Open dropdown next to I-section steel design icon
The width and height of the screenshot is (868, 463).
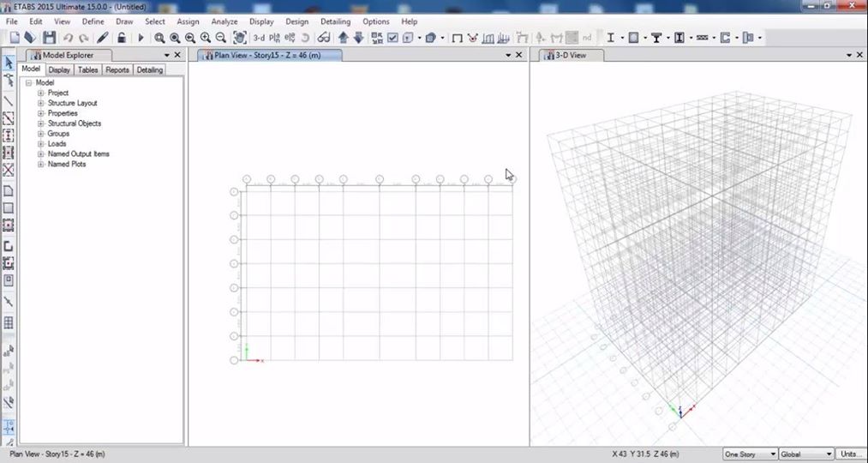pos(622,38)
